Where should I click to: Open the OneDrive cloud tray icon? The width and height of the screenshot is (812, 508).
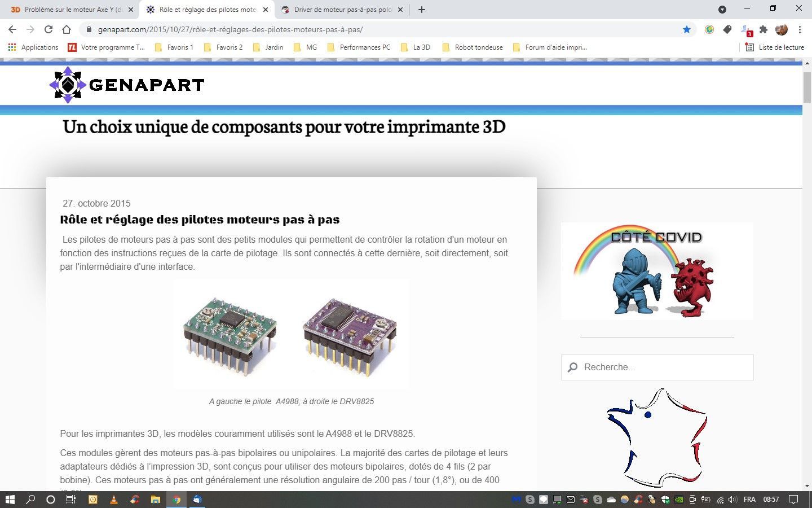611,500
